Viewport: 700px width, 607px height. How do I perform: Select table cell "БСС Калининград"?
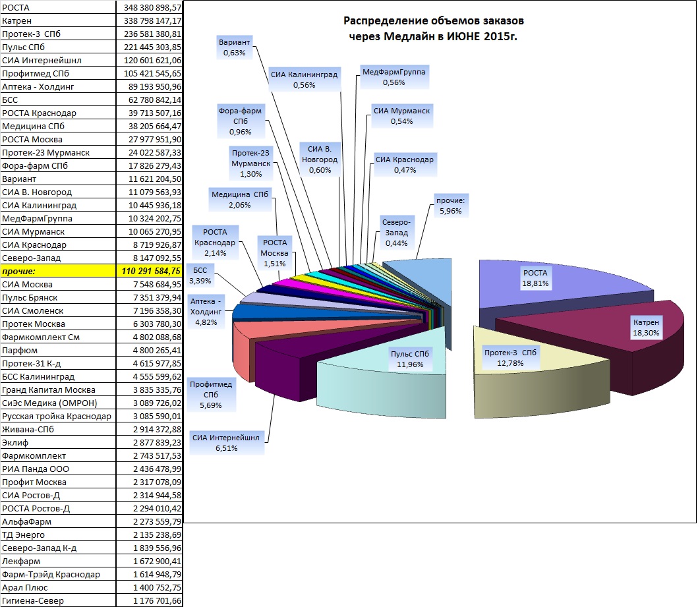point(58,376)
